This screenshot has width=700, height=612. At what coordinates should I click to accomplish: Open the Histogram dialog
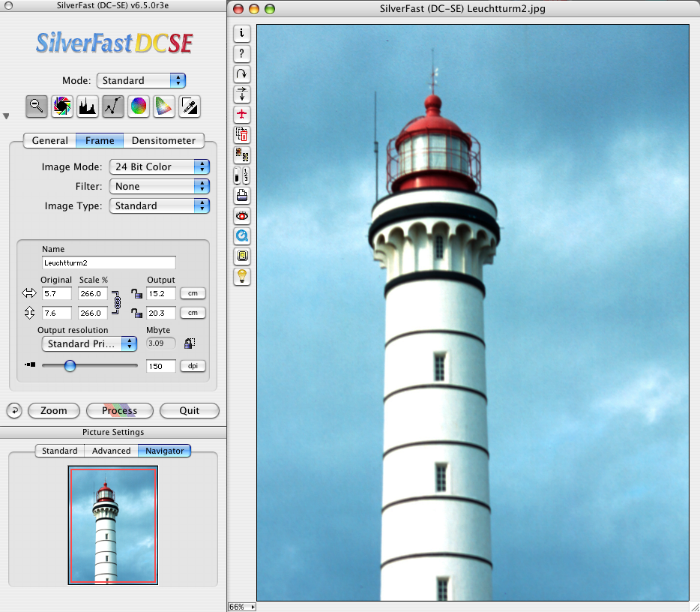pos(87,106)
